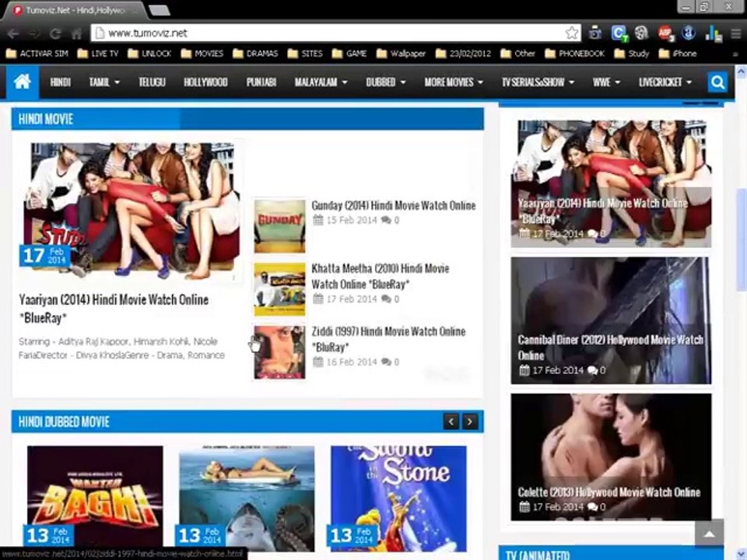Click the back-to-top arrow button
747x560 pixels.
[x=709, y=534]
